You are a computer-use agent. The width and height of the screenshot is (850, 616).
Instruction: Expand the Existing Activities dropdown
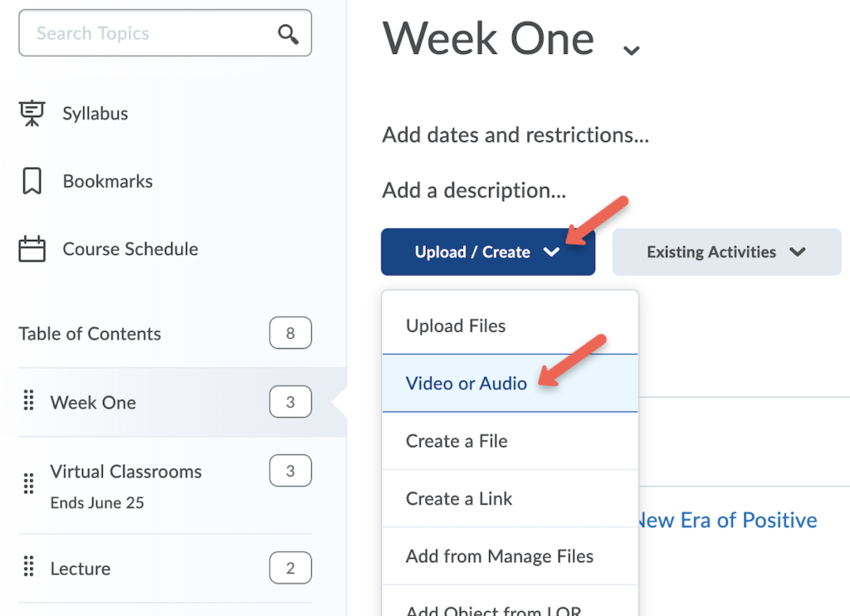[x=725, y=252]
